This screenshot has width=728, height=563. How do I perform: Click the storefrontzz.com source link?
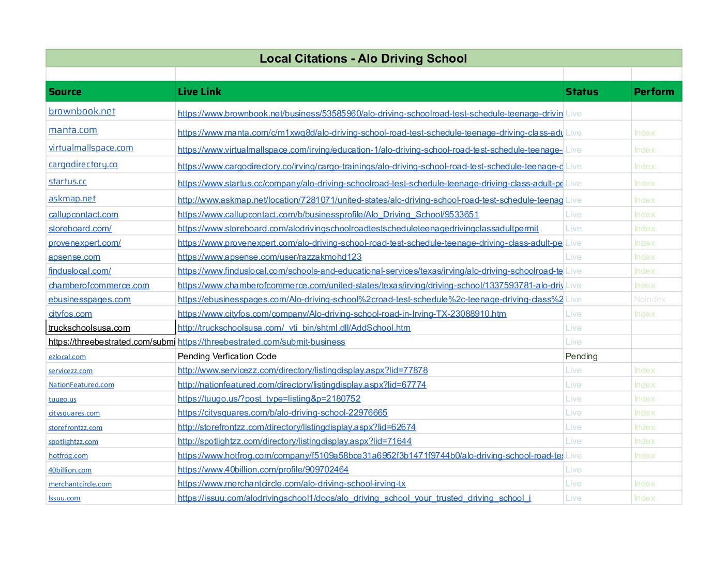75,427
